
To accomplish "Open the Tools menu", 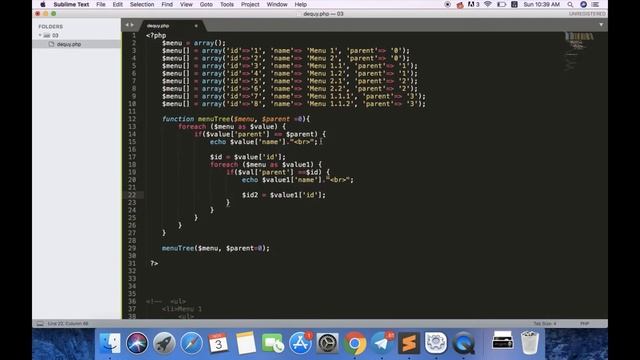I will tap(227, 4).
